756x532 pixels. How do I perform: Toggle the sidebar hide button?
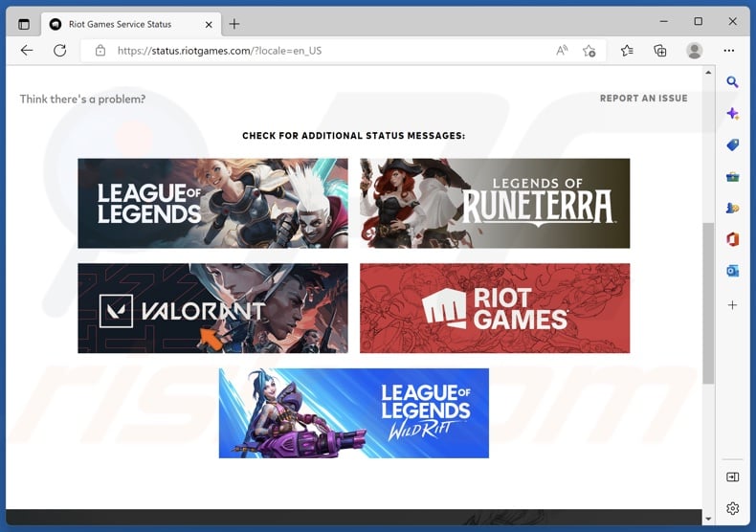[732, 477]
